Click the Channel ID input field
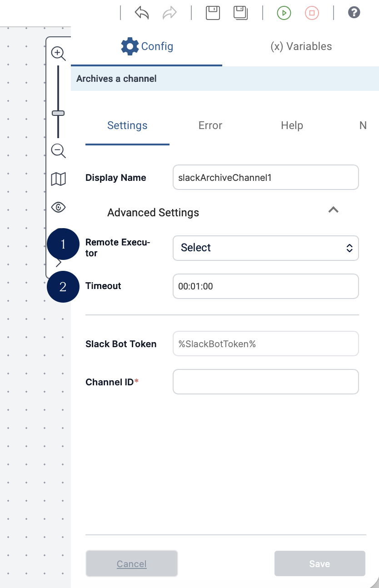Screen dimensions: 379x588 click(x=265, y=382)
